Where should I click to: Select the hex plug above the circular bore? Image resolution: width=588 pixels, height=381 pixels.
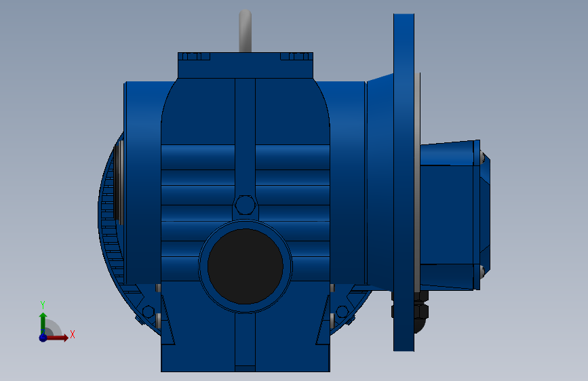pos(245,205)
